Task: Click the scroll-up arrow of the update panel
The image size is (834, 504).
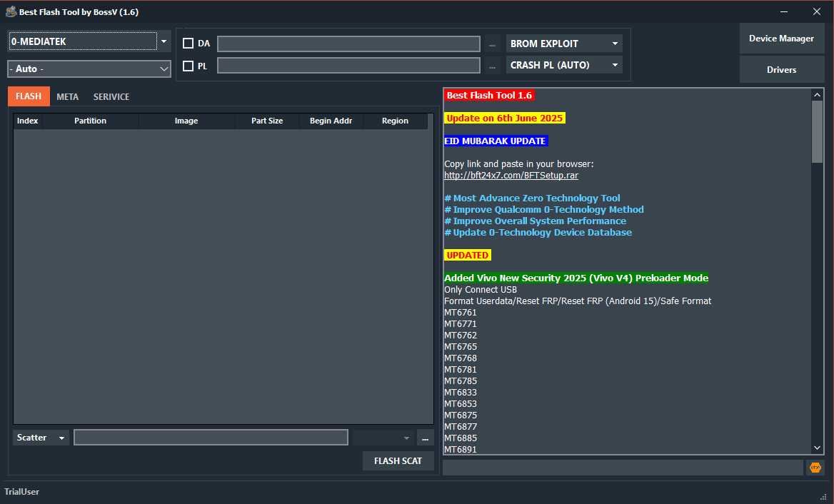Action: [816, 94]
